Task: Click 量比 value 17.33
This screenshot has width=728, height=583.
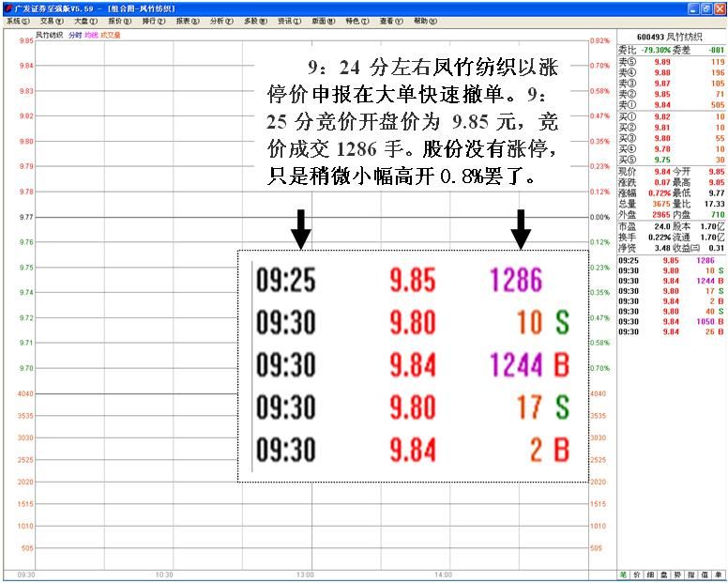Action: pos(715,204)
